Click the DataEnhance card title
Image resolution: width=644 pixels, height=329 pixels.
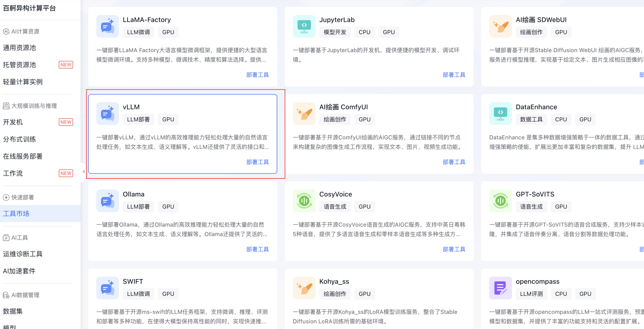click(x=536, y=107)
